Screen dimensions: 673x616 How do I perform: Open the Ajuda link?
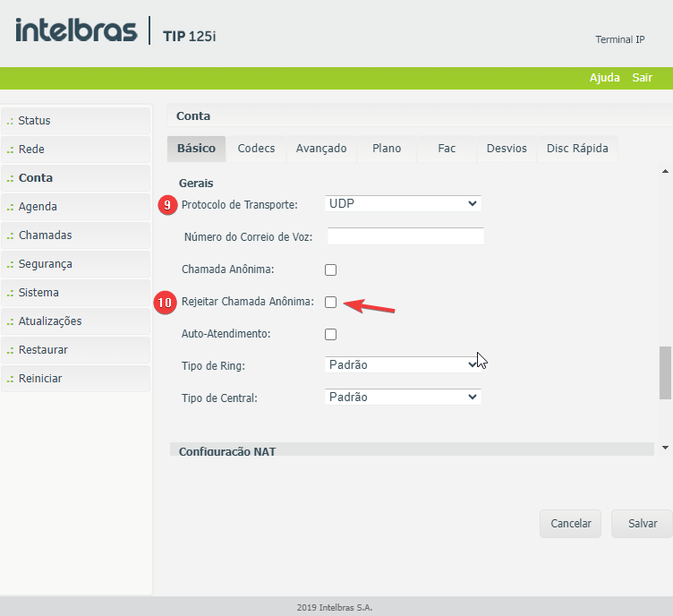click(x=604, y=78)
